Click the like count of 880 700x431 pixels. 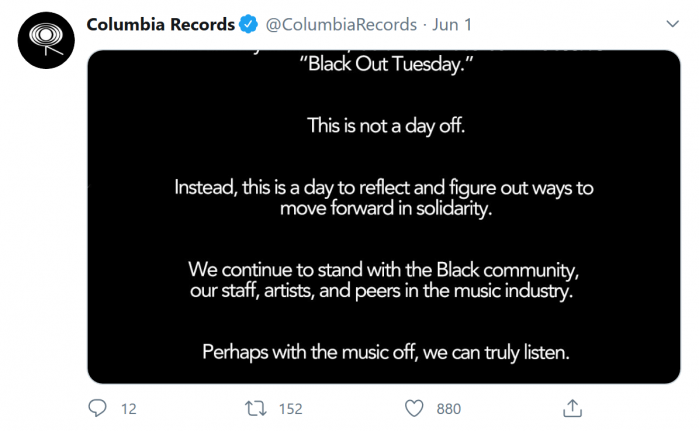[449, 409]
